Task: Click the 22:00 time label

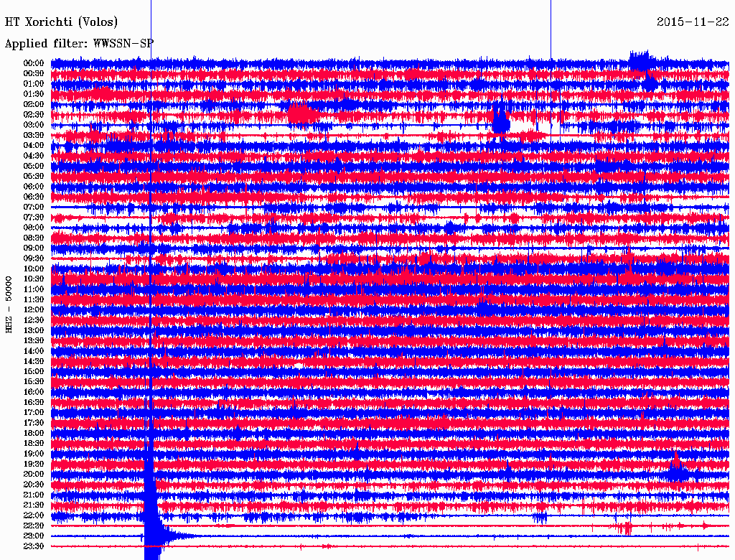Action: coord(33,515)
